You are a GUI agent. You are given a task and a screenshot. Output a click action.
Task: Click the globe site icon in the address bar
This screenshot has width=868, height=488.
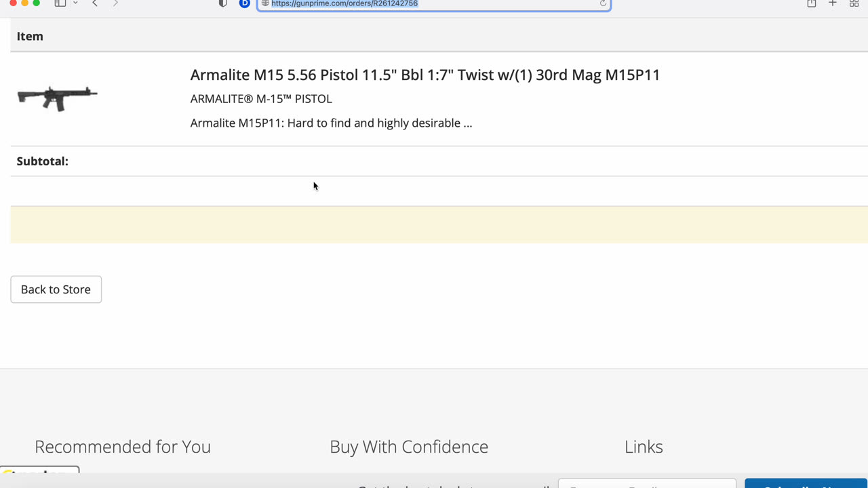(265, 3)
